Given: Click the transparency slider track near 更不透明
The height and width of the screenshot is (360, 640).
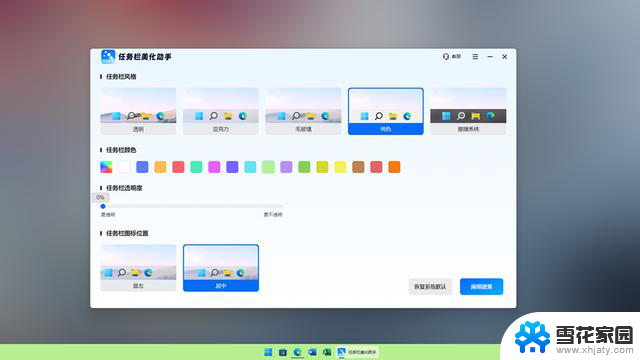Looking at the screenshot, I should (273, 206).
